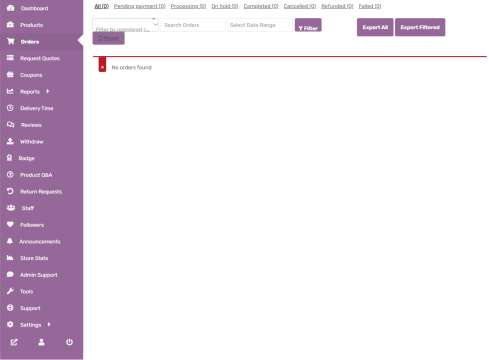Image resolution: width=489 pixels, height=360 pixels.
Task: Click the Tools wrench icon
Action: tap(10, 291)
